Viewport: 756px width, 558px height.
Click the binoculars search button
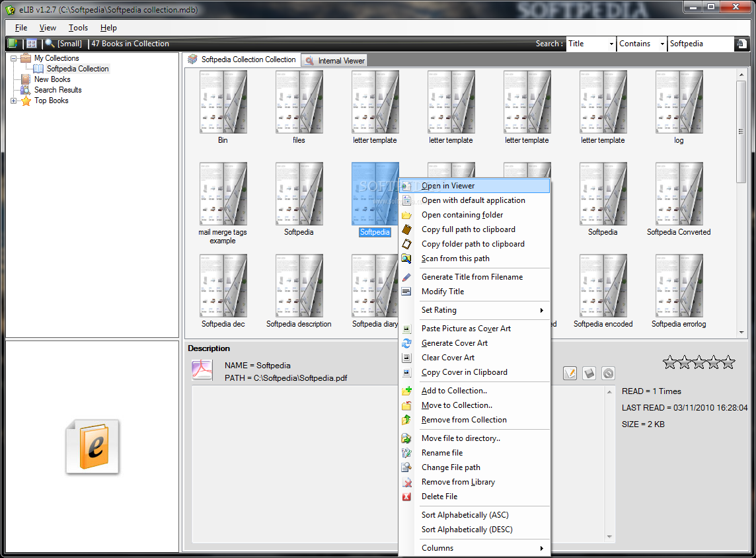pos(741,44)
